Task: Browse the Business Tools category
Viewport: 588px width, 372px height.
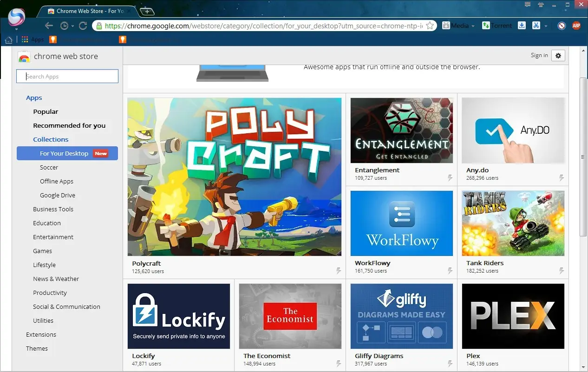Action: (x=53, y=209)
